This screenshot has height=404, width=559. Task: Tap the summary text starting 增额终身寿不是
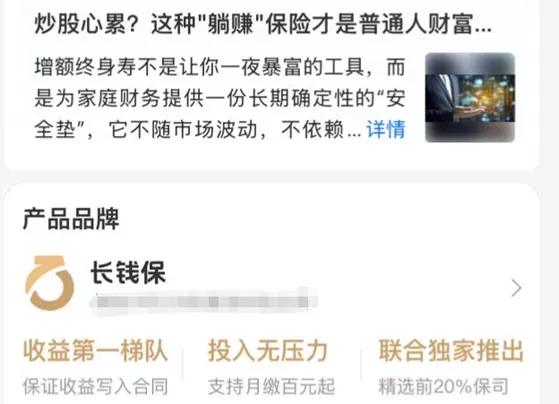pos(220,98)
